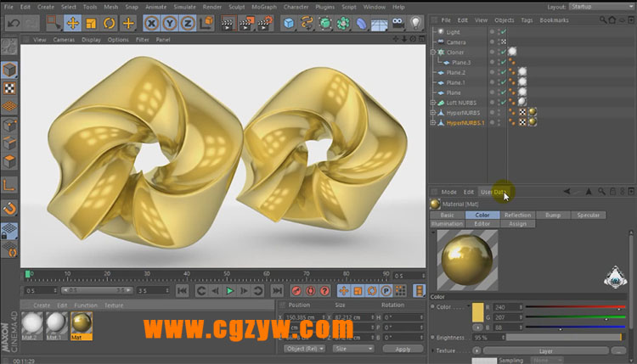Toggle the Z axis lock
This screenshot has width=637, height=364.
(188, 23)
